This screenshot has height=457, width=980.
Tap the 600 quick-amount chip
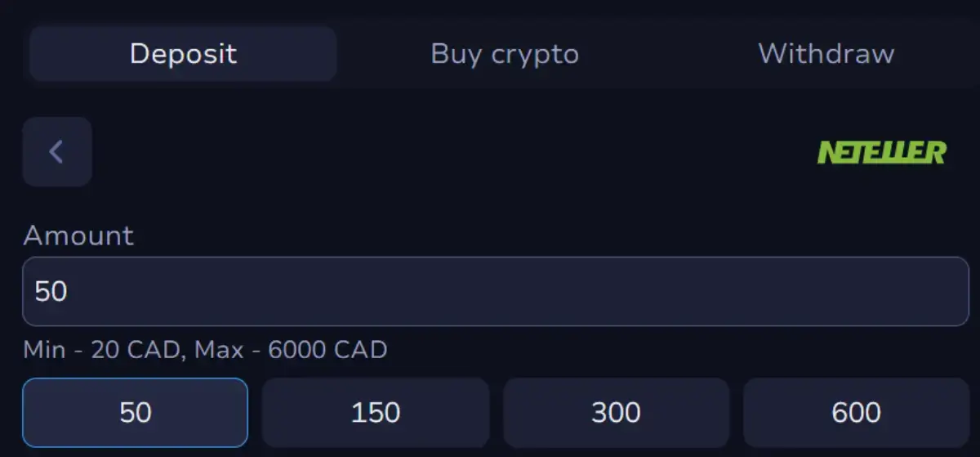[x=856, y=412]
